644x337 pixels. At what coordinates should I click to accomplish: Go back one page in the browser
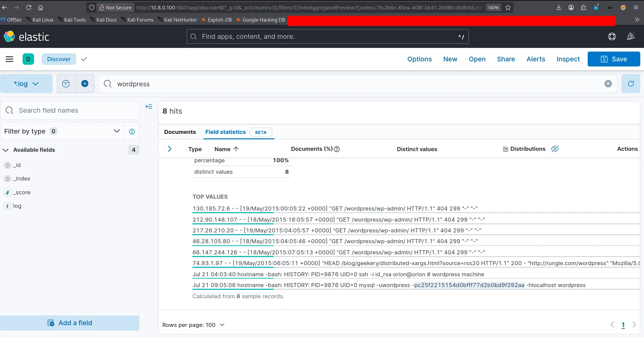(x=5, y=7)
